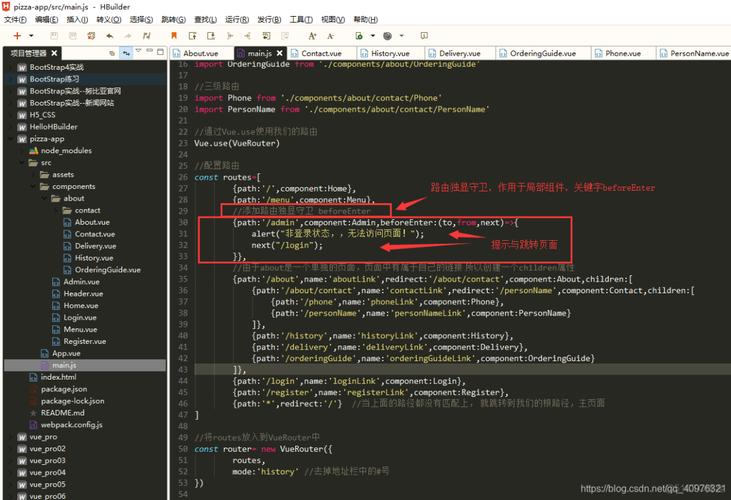This screenshot has height=500, width=731.
Task: Click the Save icon in the toolbar
Action: [54, 35]
